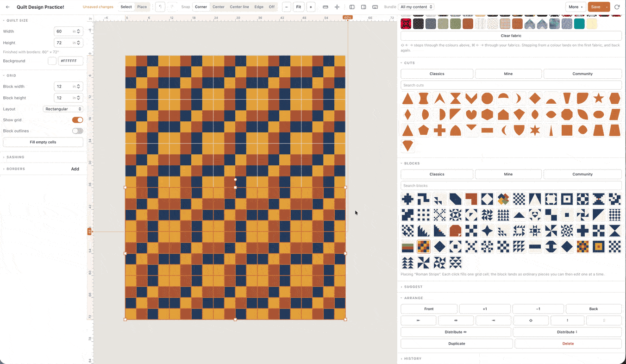Set snap mode to Edge
This screenshot has height=364, width=626.
[x=259, y=7]
